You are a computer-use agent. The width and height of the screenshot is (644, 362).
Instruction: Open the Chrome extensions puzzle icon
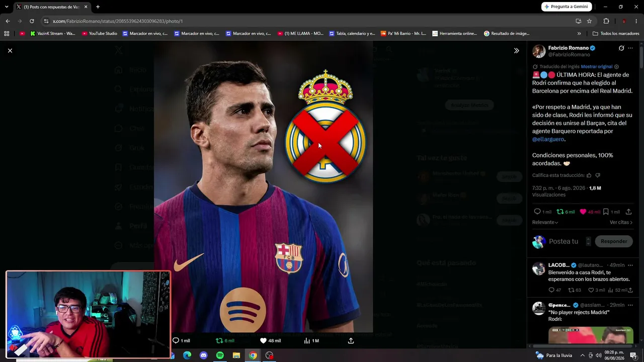point(606,21)
